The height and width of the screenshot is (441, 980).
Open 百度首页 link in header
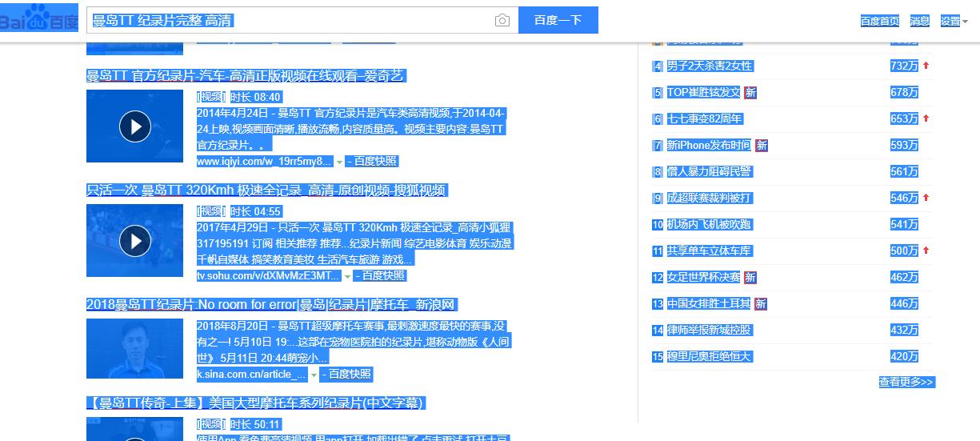tap(880, 21)
